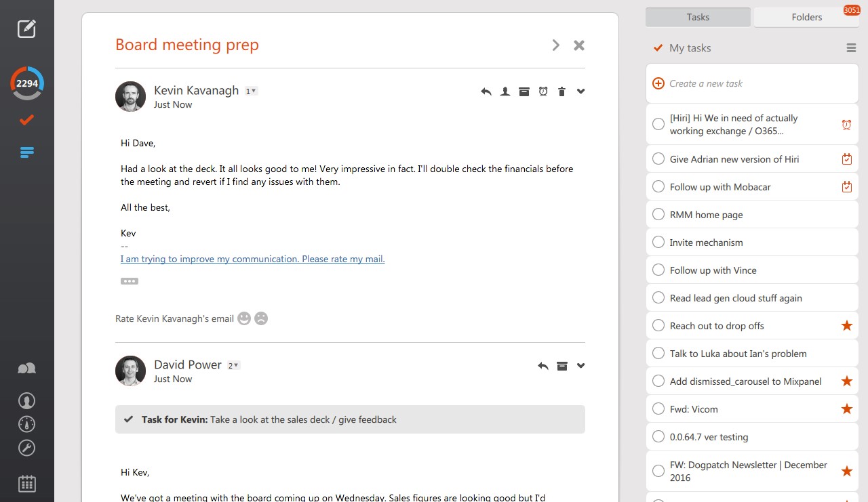868x502 pixels.
Task: Complete the 'Invite mechanism' task
Action: click(x=658, y=243)
